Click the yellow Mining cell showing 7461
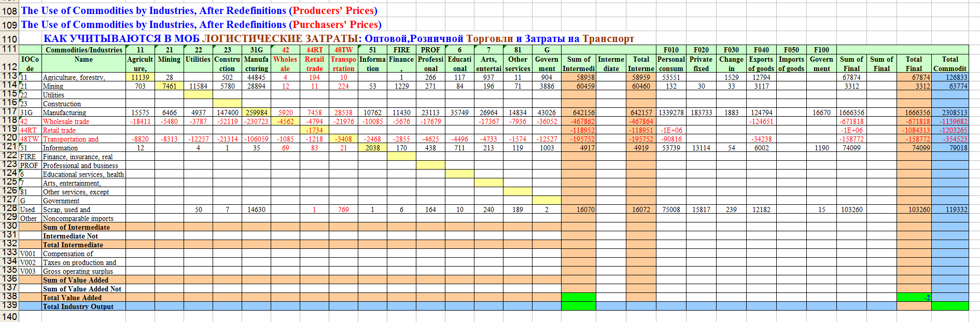The width and height of the screenshot is (980, 322). [x=169, y=86]
